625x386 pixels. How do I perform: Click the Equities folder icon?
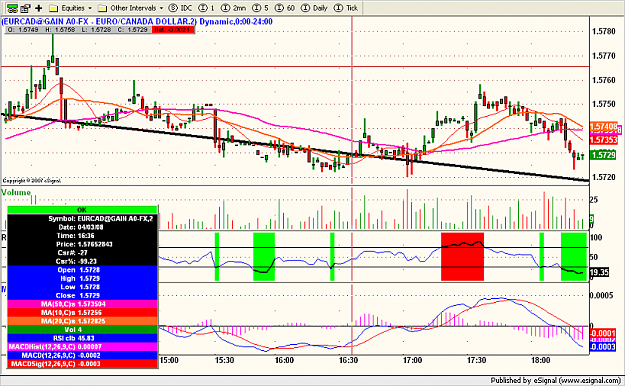(54, 8)
